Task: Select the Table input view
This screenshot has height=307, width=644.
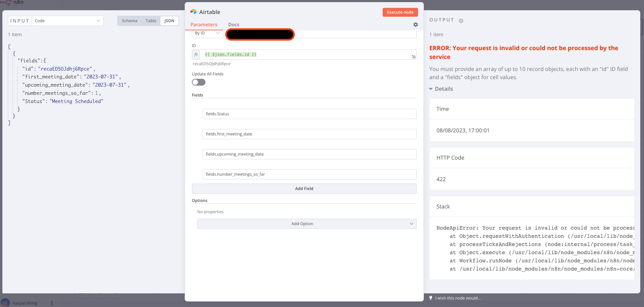Action: (x=151, y=21)
